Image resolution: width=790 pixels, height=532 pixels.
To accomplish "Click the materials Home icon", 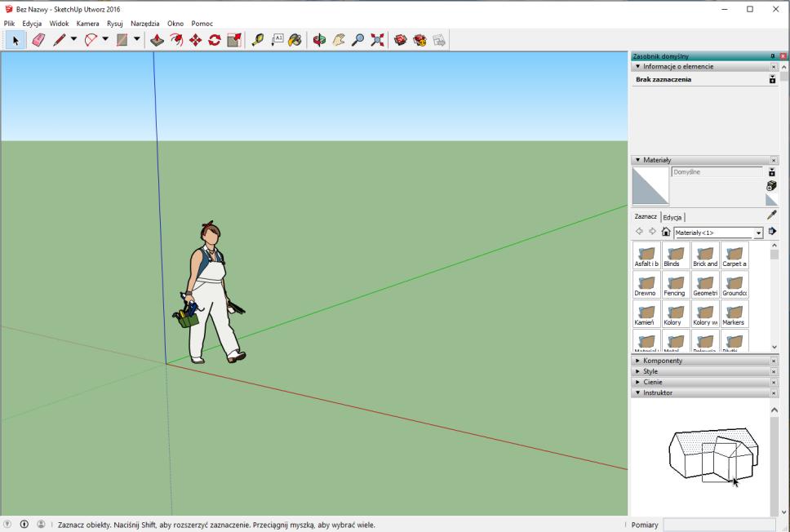I will [x=666, y=232].
